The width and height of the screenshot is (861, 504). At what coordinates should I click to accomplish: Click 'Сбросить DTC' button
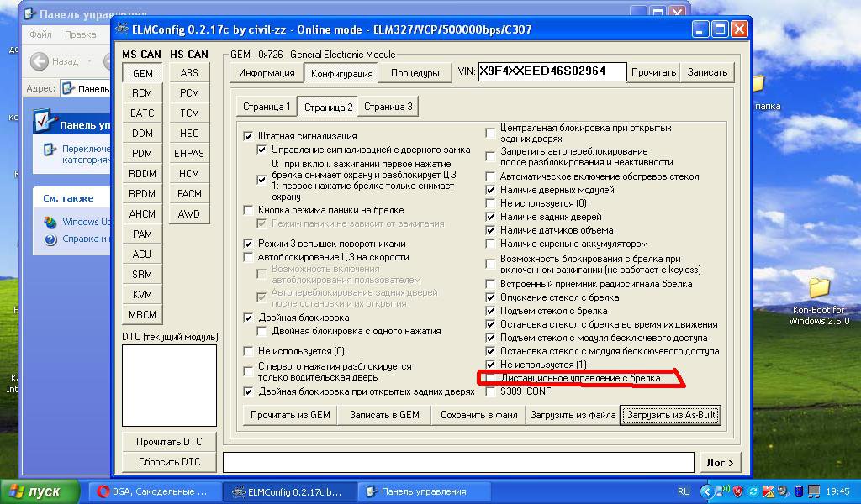(169, 462)
